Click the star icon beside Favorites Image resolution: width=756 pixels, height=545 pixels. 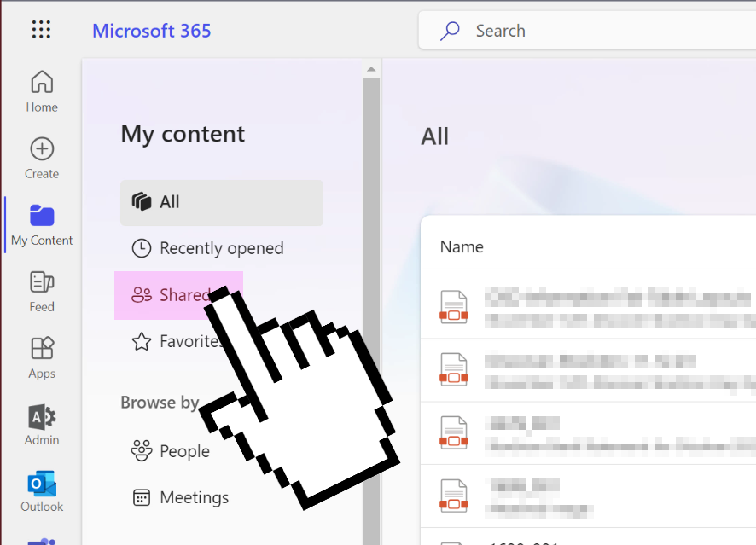(x=142, y=342)
